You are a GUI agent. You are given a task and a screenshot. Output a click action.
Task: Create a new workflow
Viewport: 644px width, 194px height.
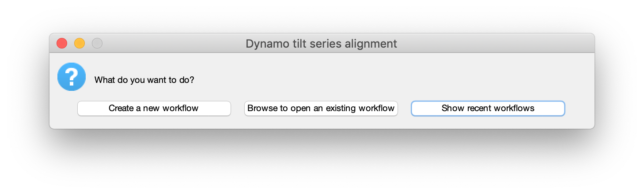(154, 108)
